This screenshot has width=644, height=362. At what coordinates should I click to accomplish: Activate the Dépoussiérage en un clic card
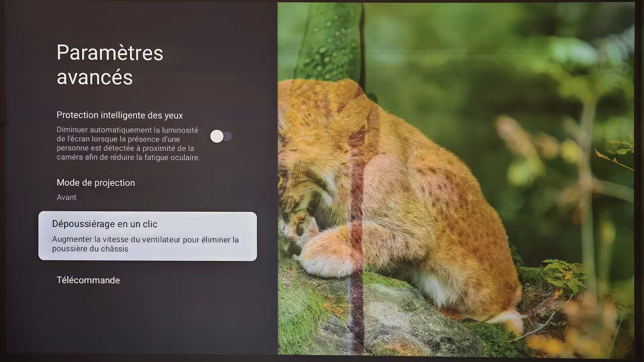coord(148,236)
